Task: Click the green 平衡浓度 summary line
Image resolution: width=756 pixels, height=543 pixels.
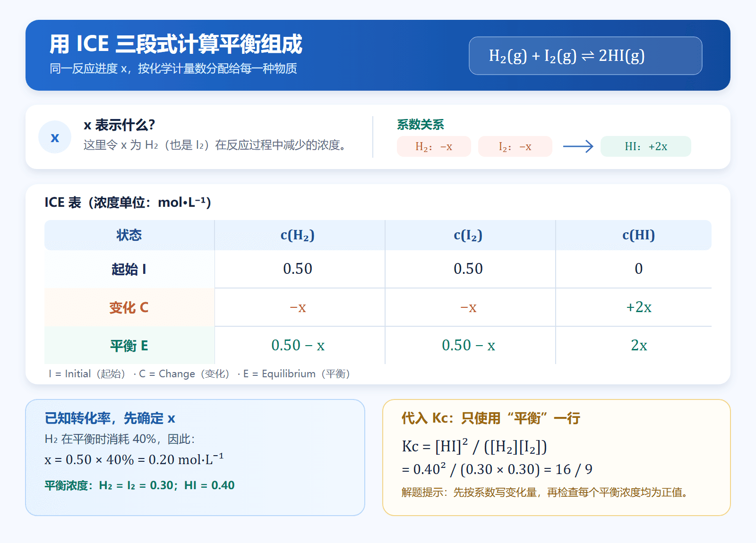Action: 139,485
